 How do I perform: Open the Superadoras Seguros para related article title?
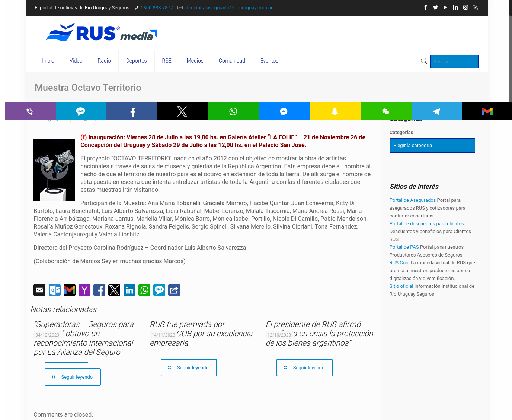(84, 338)
